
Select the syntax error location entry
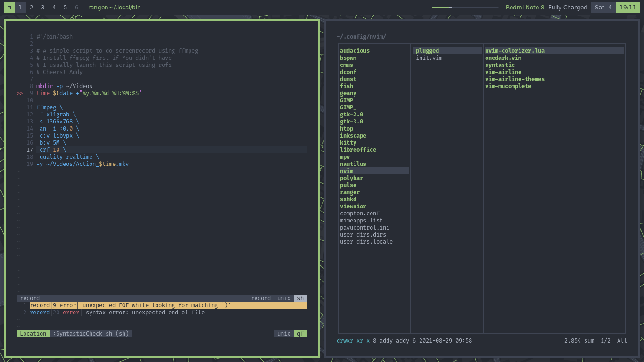pos(162,313)
